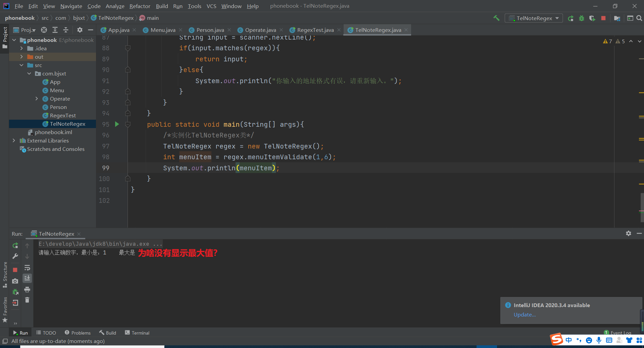Screen dimensions: 644x348
Task: Open Scratches and Consoles node
Action: 56,149
